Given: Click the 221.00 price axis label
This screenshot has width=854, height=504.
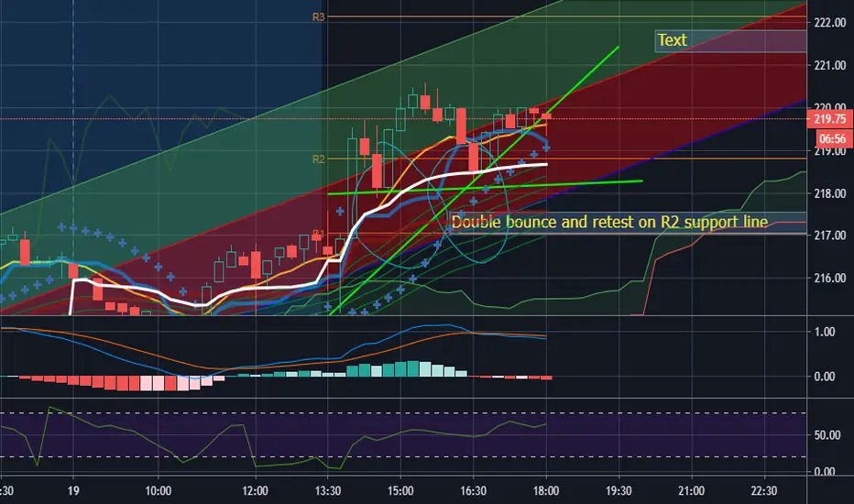Looking at the screenshot, I should (x=830, y=65).
